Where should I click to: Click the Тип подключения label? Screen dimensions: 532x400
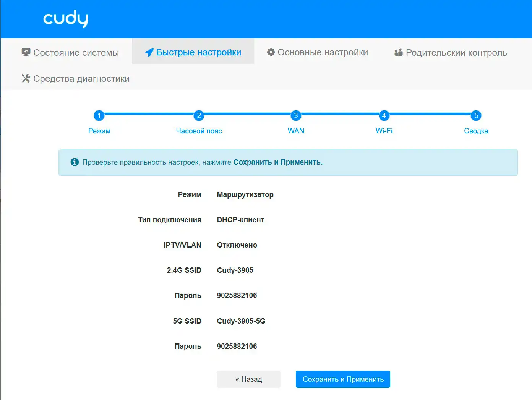click(170, 220)
